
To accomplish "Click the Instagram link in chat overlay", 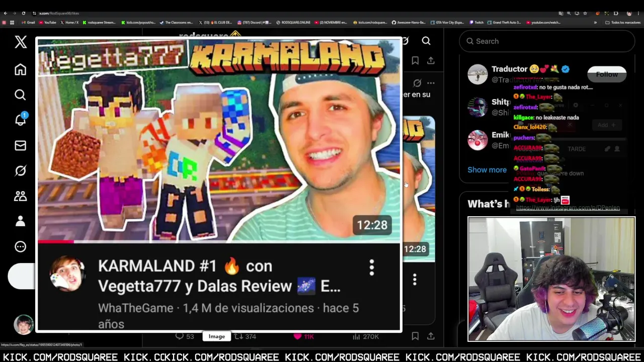I will click(x=568, y=208).
